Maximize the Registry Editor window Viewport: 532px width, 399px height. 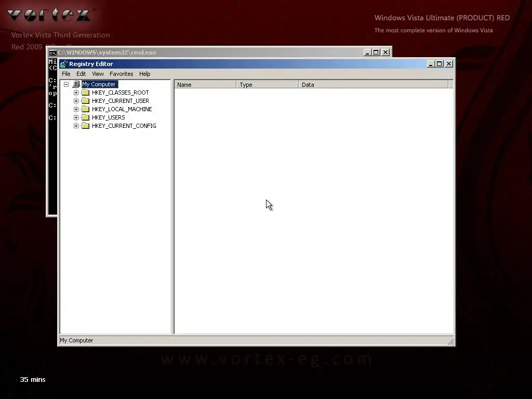(x=440, y=64)
